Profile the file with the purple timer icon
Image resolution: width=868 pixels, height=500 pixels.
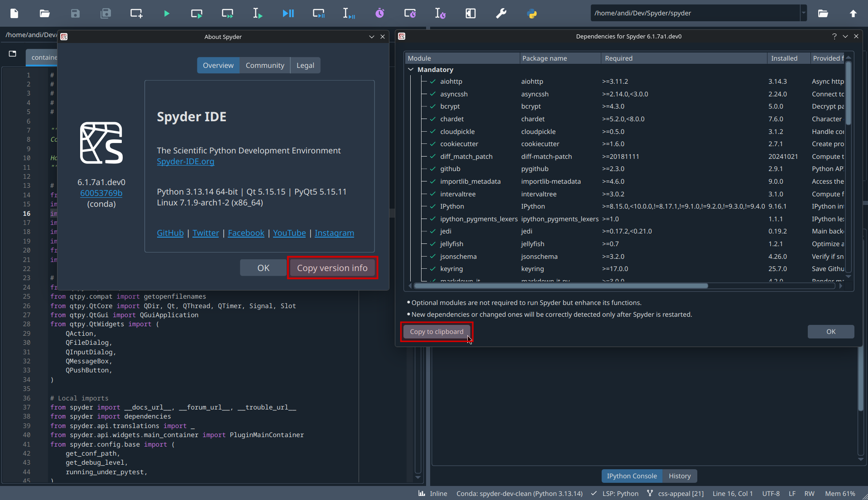point(379,14)
